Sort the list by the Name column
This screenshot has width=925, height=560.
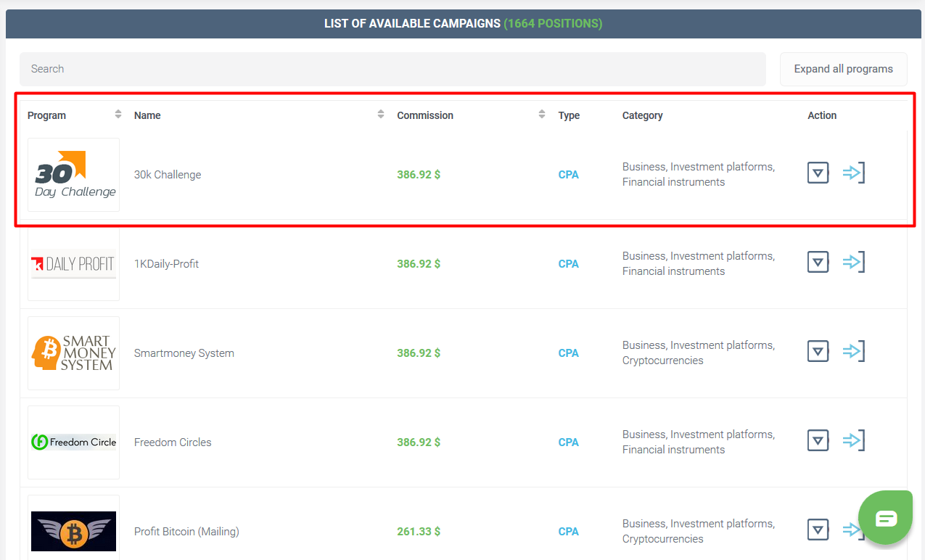click(381, 115)
